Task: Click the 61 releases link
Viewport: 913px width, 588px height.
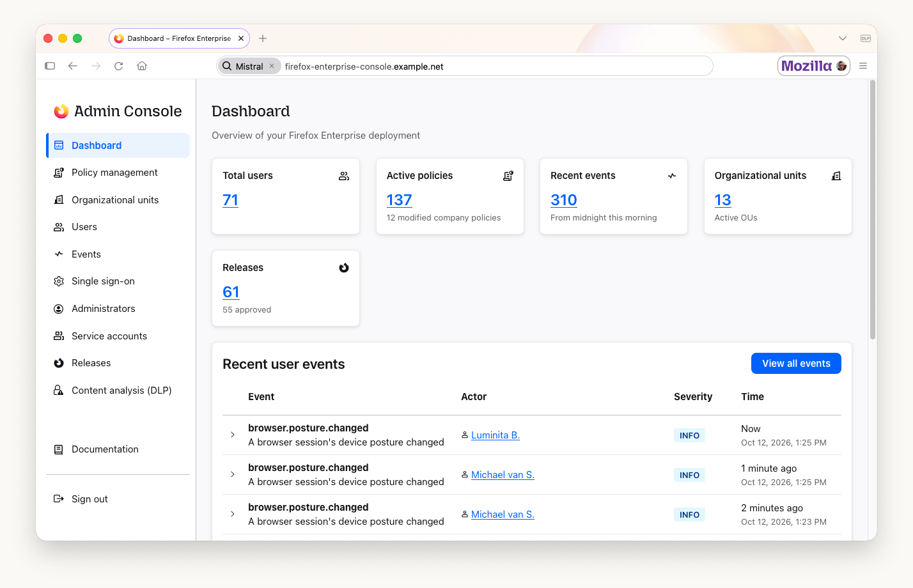Action: click(x=231, y=292)
